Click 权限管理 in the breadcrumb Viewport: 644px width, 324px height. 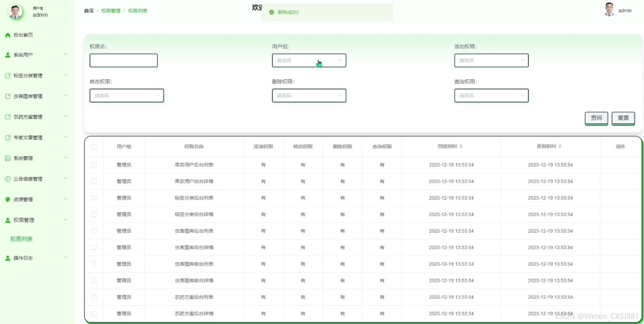tap(111, 11)
